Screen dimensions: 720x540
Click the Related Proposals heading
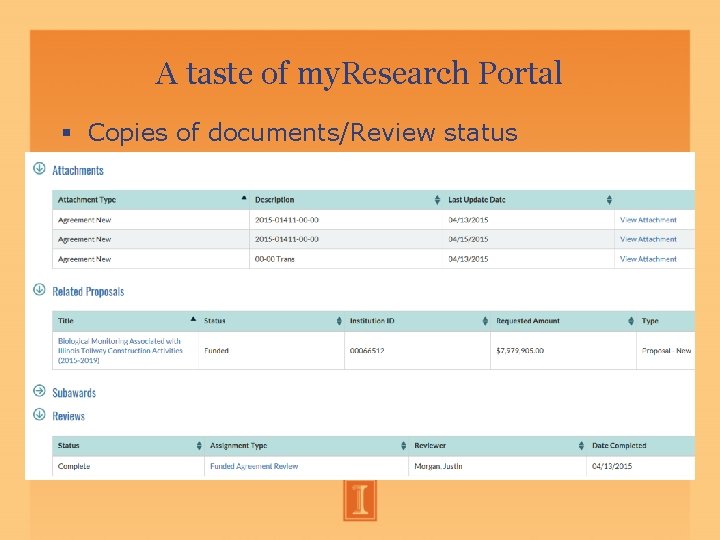click(88, 292)
